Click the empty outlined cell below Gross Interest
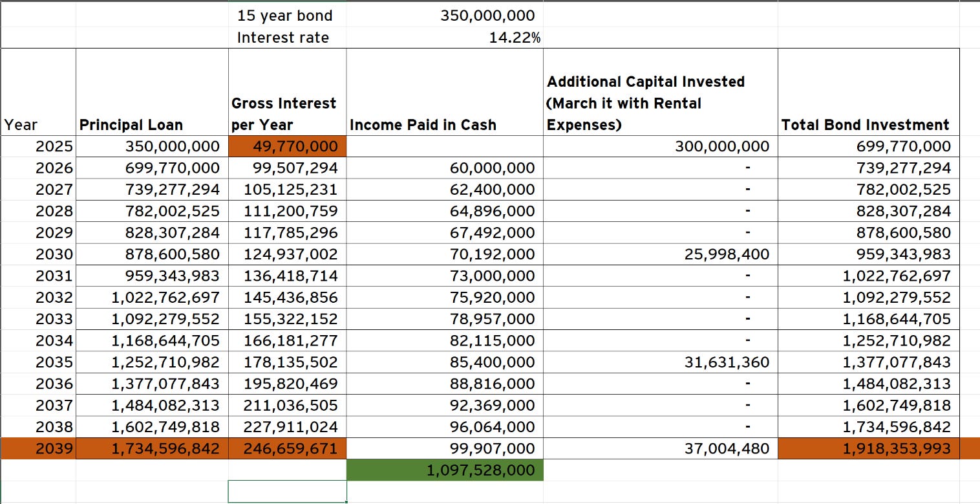 tap(287, 492)
